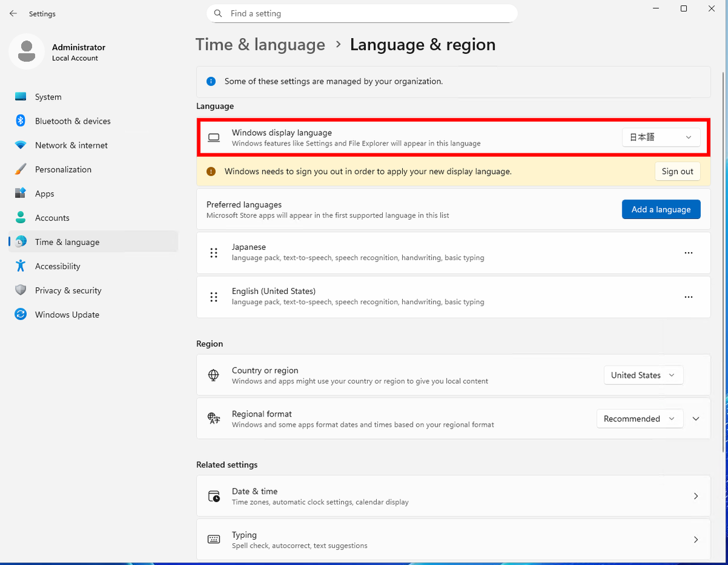The height and width of the screenshot is (565, 728).
Task: Open Accessibility settings
Action: [x=58, y=266]
